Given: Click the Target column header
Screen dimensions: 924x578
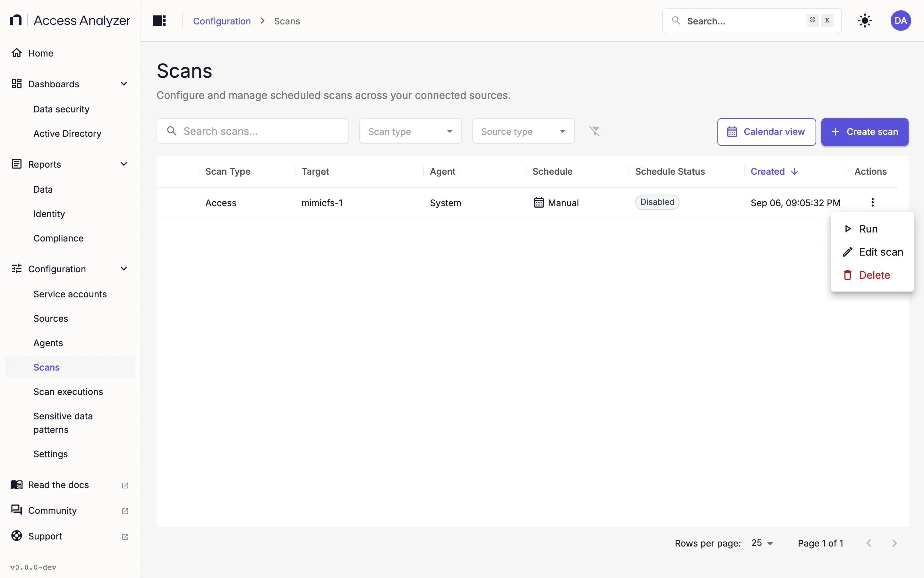Looking at the screenshot, I should [x=315, y=172].
